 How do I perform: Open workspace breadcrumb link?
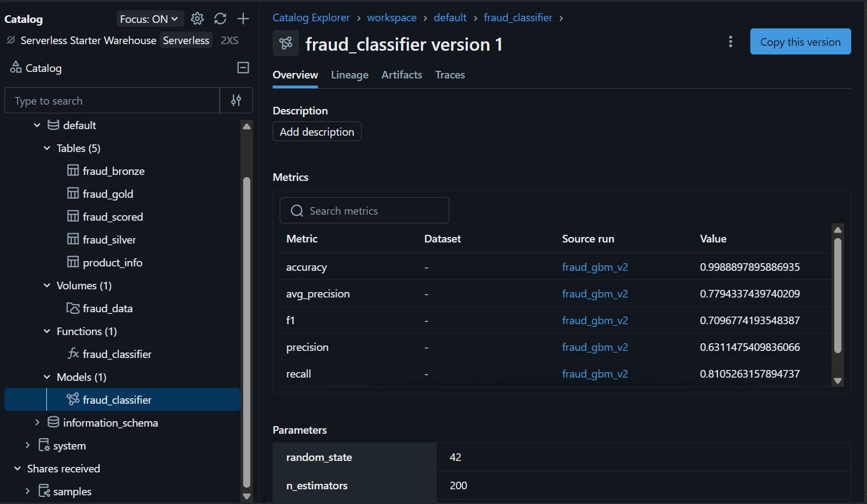tap(392, 17)
